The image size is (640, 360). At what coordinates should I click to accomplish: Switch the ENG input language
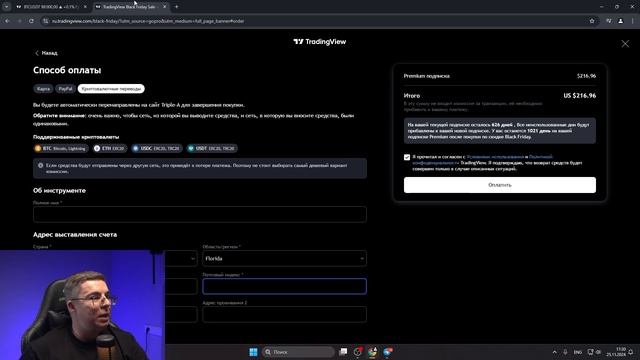(x=578, y=352)
